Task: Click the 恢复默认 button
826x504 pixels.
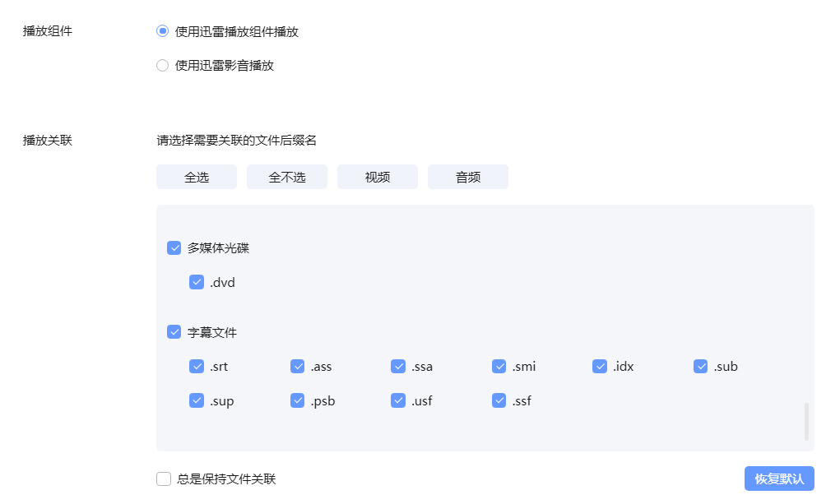Action: [778, 479]
